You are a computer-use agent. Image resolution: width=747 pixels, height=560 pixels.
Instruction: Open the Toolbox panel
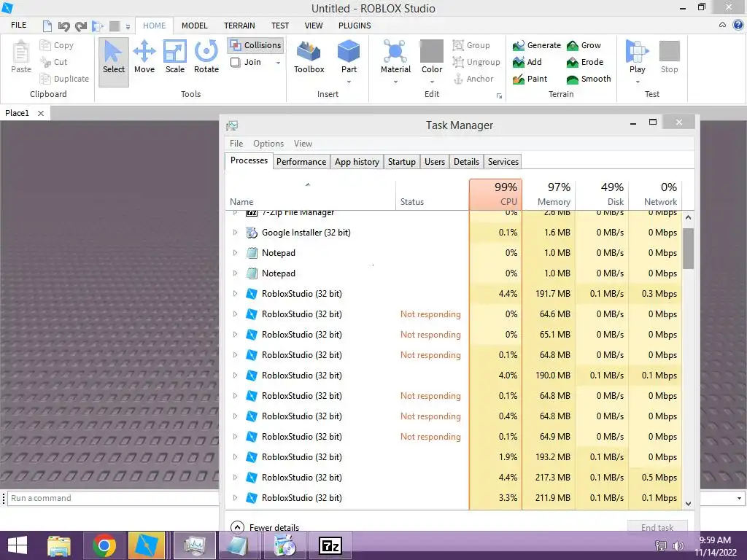coord(309,57)
